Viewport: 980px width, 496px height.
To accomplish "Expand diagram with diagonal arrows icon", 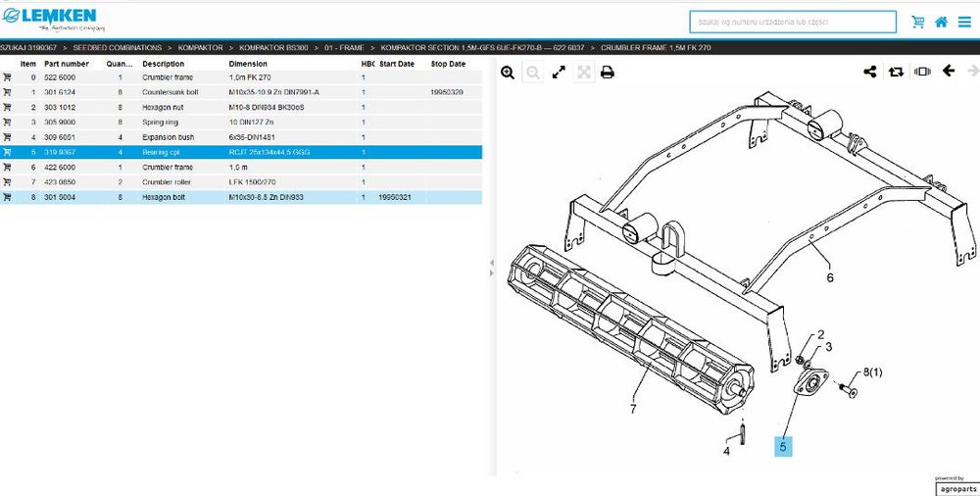I will click(x=559, y=73).
